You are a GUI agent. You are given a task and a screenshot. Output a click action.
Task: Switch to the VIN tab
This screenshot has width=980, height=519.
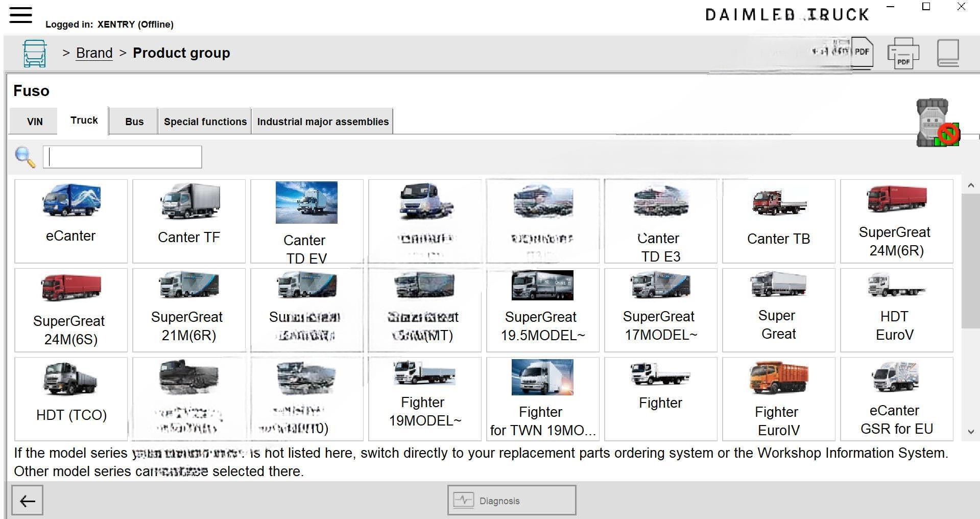click(35, 122)
